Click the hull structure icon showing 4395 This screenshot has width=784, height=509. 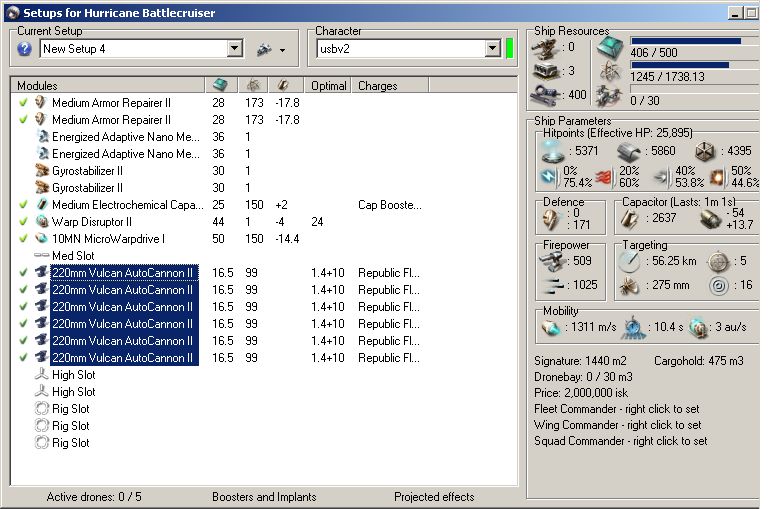coord(705,152)
